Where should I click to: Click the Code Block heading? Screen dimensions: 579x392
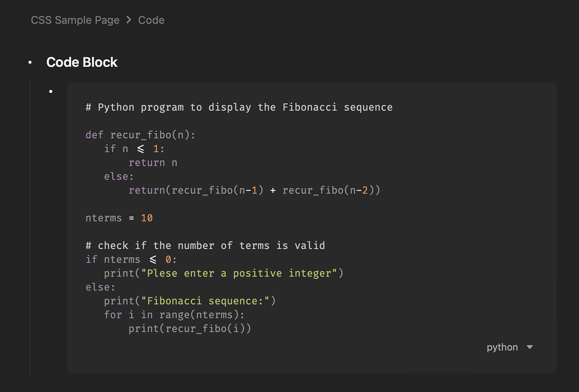pos(82,62)
